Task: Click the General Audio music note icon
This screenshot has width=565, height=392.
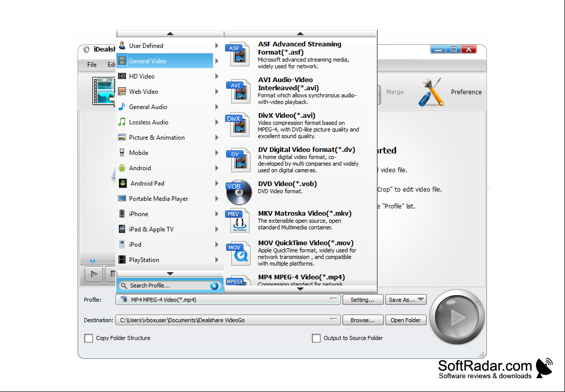Action: coord(122,107)
